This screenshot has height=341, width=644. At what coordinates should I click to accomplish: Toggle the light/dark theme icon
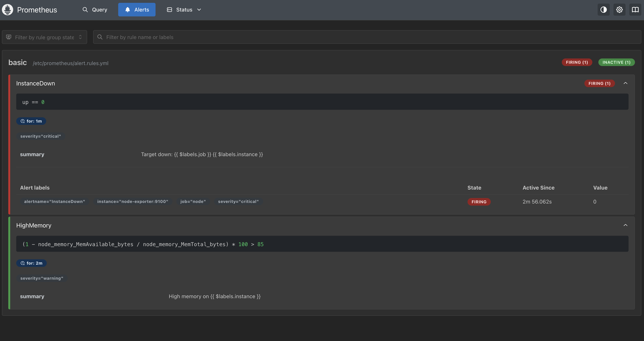[x=603, y=9]
